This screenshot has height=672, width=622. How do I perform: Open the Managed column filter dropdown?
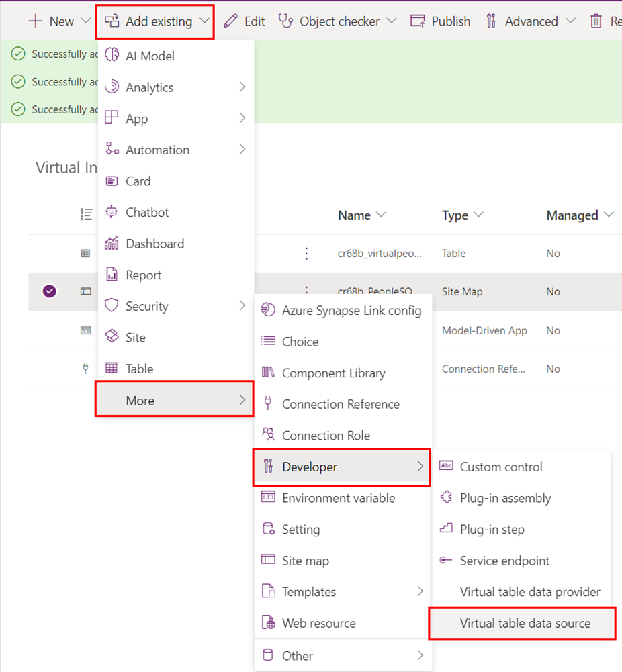pyautogui.click(x=609, y=215)
